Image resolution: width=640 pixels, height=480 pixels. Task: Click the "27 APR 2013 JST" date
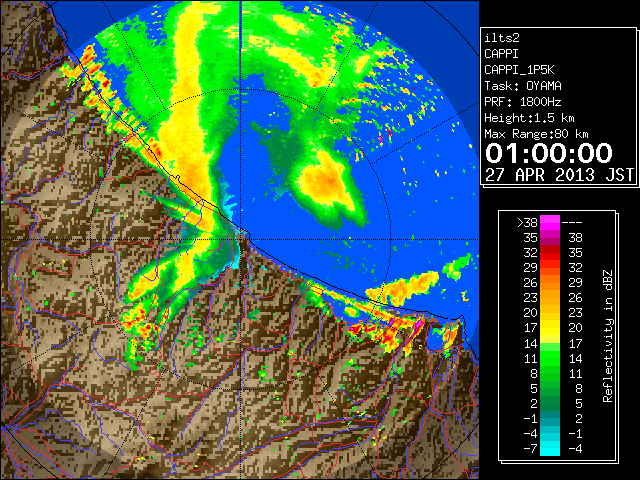(559, 175)
